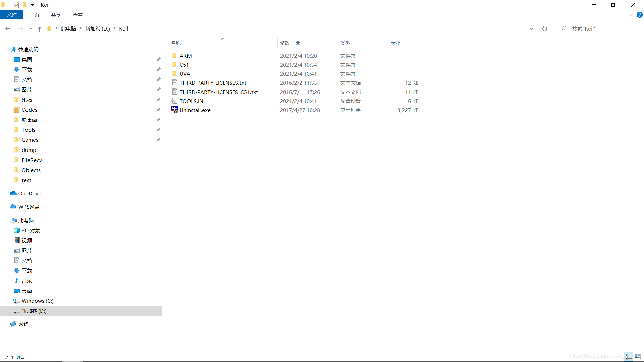This screenshot has height=362, width=644.
Task: Open the Codes folder in sidebar
Action: 30,110
